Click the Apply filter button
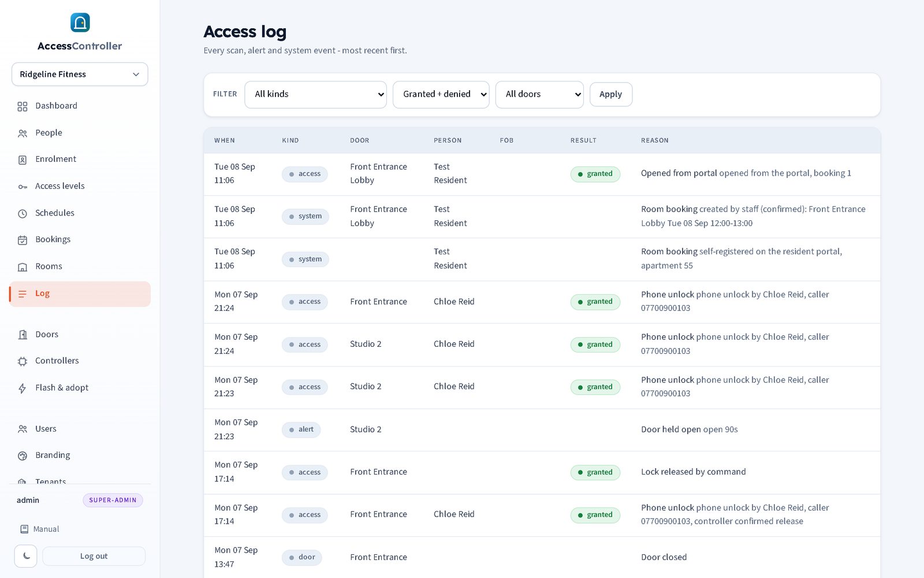This screenshot has height=578, width=924. coord(610,94)
